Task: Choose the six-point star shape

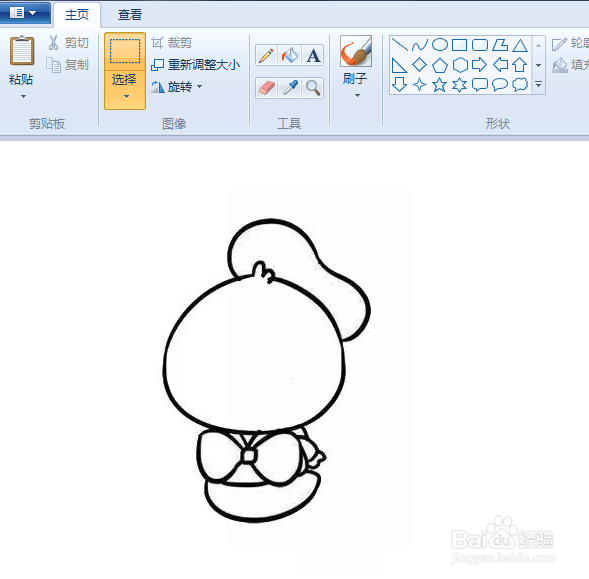Action: tap(459, 85)
